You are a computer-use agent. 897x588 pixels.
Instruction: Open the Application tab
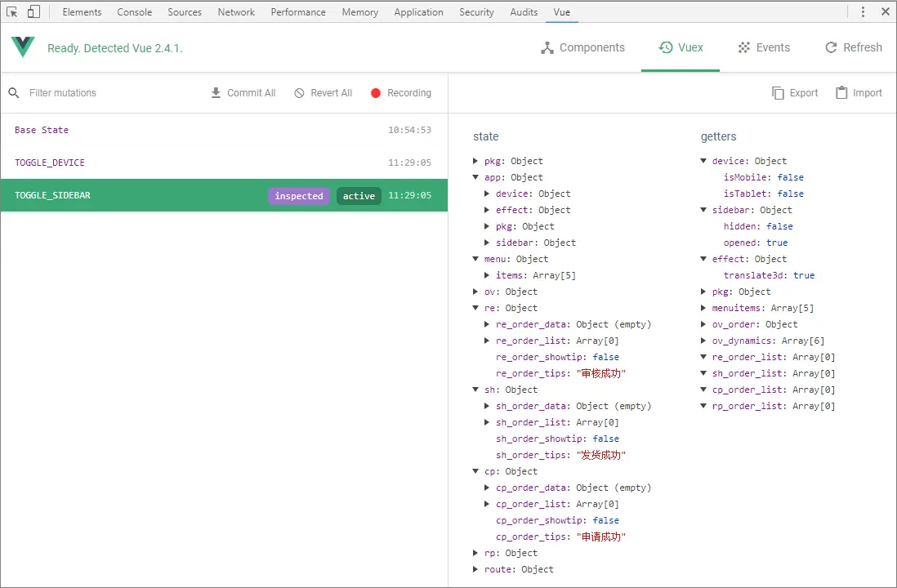tap(418, 12)
